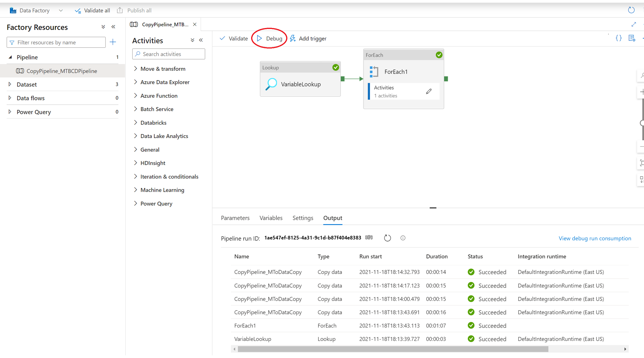Expand Power Query in Factory Resources

pos(10,112)
